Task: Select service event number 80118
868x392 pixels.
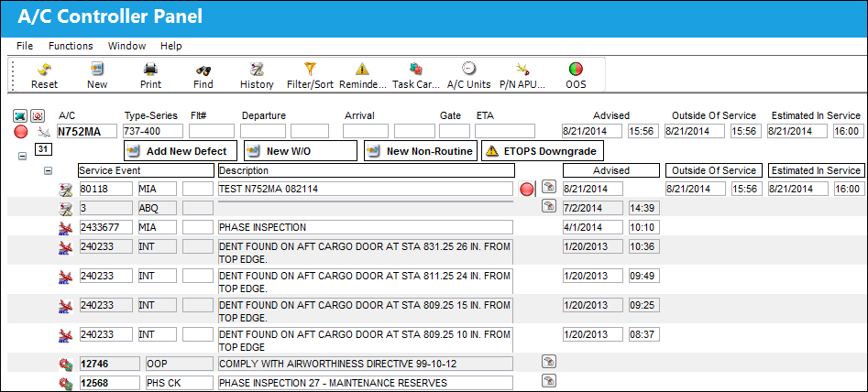Action: [106, 189]
